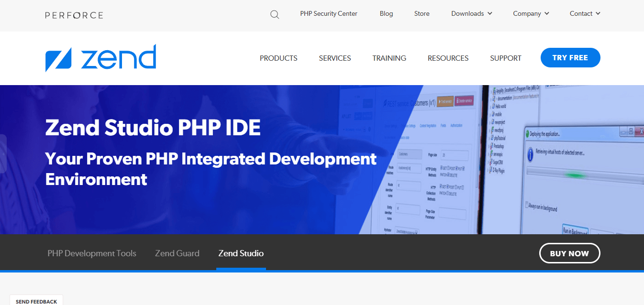Switch to PHP Development Tools tab

[x=92, y=253]
